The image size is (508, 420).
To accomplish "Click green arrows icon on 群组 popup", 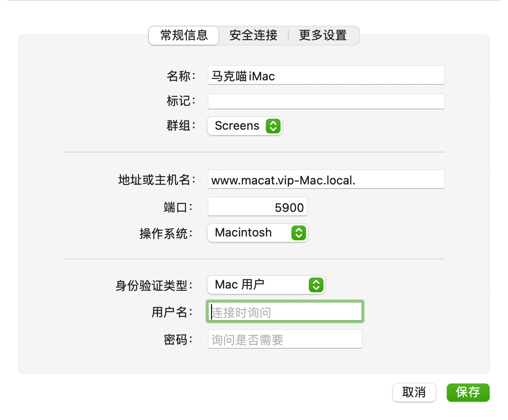I will 272,126.
